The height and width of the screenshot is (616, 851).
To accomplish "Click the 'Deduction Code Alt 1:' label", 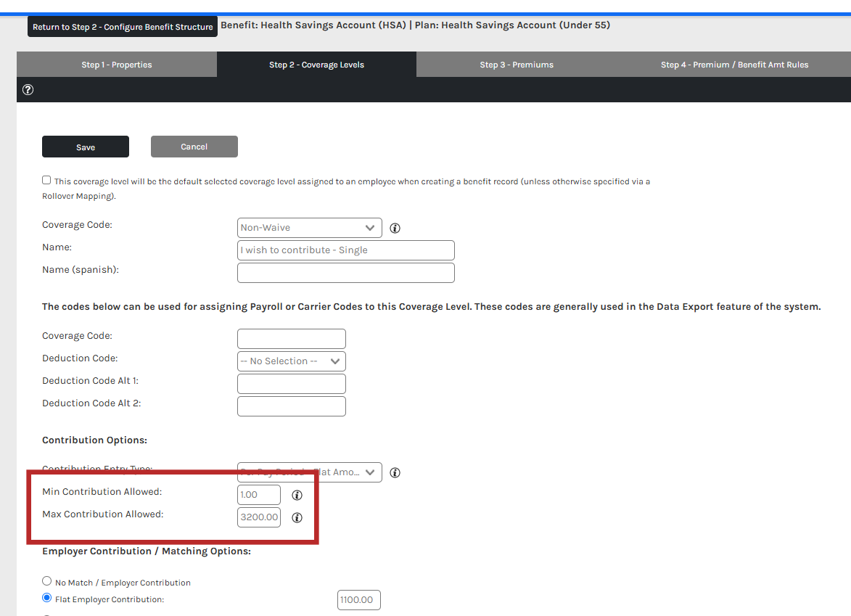I will point(90,381).
